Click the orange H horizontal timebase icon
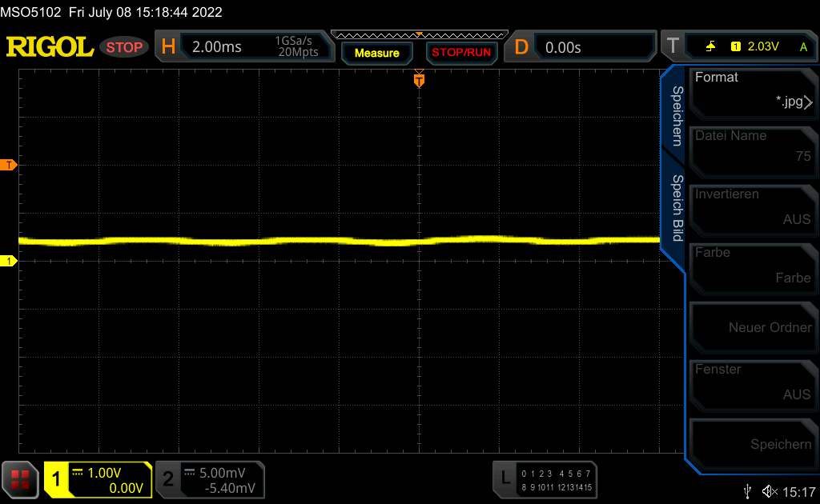 coord(168,47)
